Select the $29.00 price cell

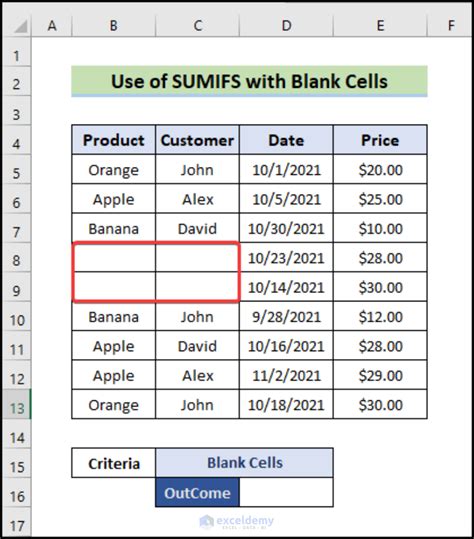pyautogui.click(x=380, y=375)
